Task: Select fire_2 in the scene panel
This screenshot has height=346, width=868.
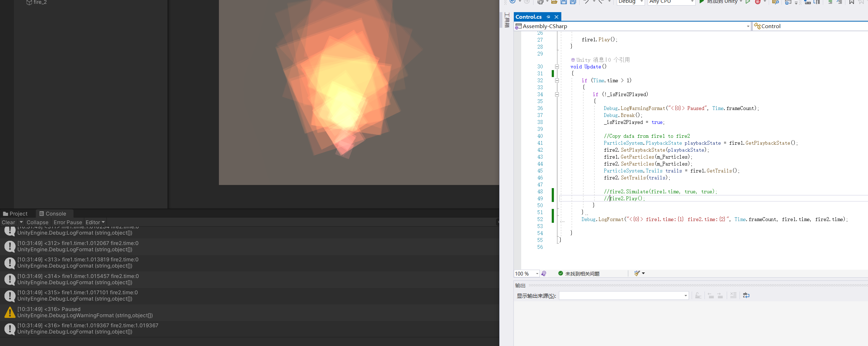Action: click(x=40, y=2)
